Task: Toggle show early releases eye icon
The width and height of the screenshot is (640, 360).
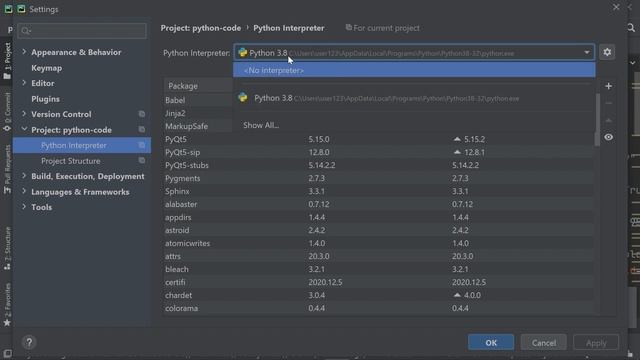Action: (x=609, y=137)
